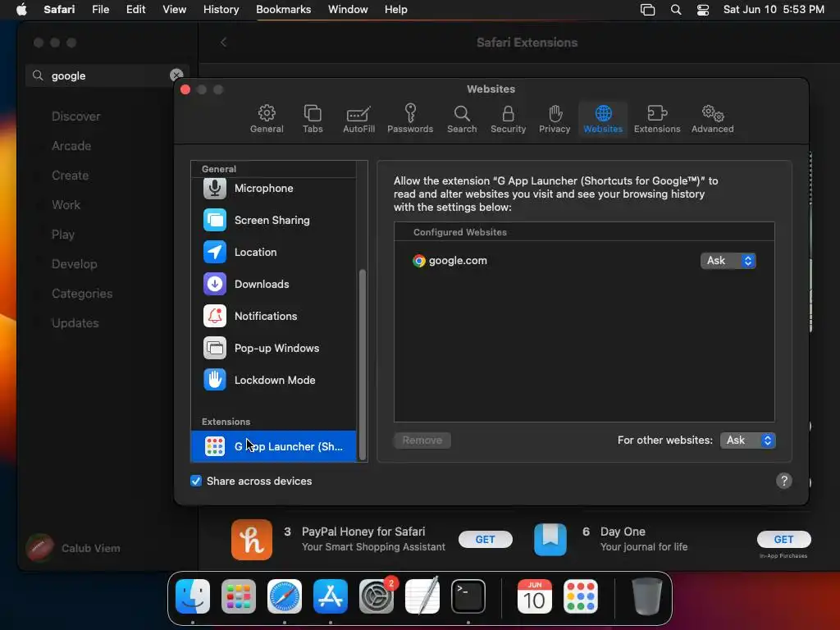Open the help question mark button
The height and width of the screenshot is (630, 840).
coord(783,481)
